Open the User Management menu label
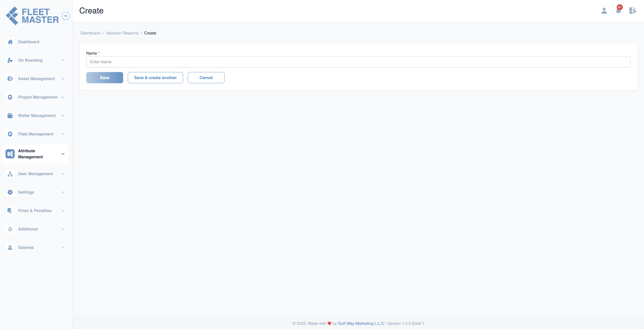 click(35, 174)
